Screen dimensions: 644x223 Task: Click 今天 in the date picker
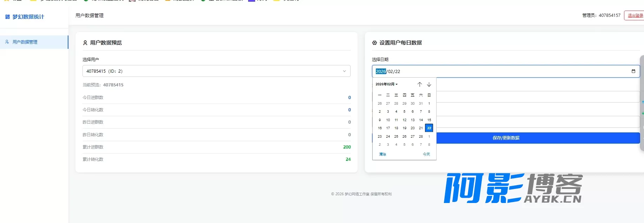click(x=426, y=154)
